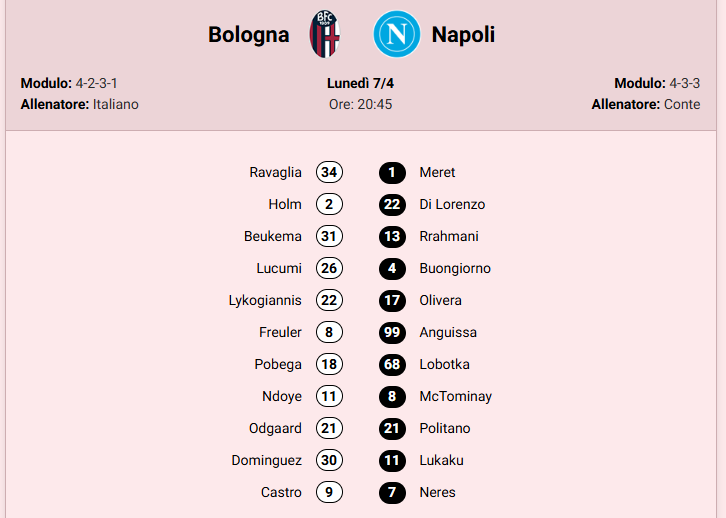Image resolution: width=726 pixels, height=518 pixels.
Task: Select Anguissa's number 99 badge
Action: pos(392,332)
